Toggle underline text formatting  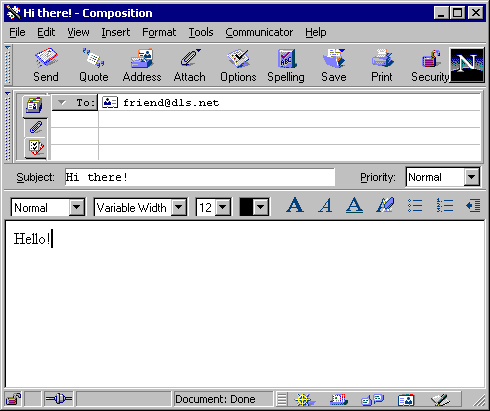pyautogui.click(x=354, y=205)
